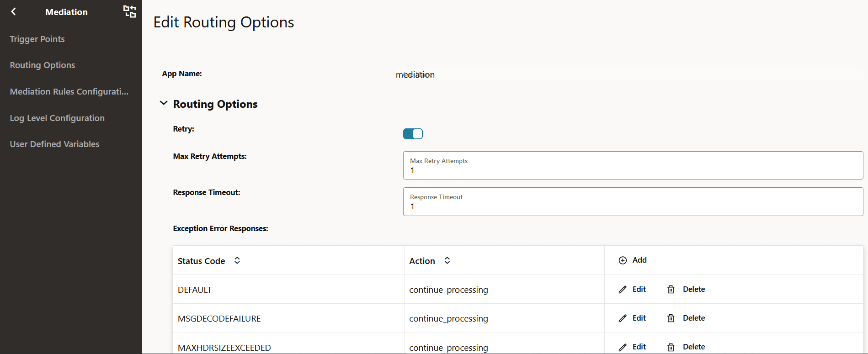Sort the table by Status Code
This screenshot has width=868, height=354.
pos(237,260)
